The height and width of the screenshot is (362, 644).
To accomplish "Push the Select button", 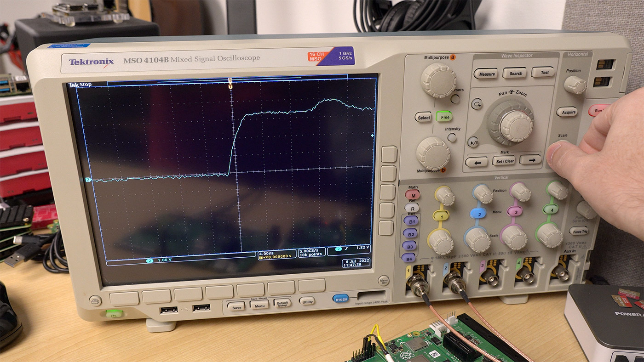I will 423,118.
